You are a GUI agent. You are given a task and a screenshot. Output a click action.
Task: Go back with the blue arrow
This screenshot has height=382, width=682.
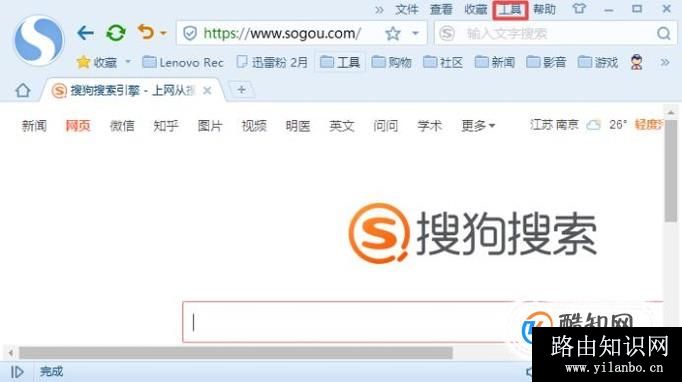point(85,33)
